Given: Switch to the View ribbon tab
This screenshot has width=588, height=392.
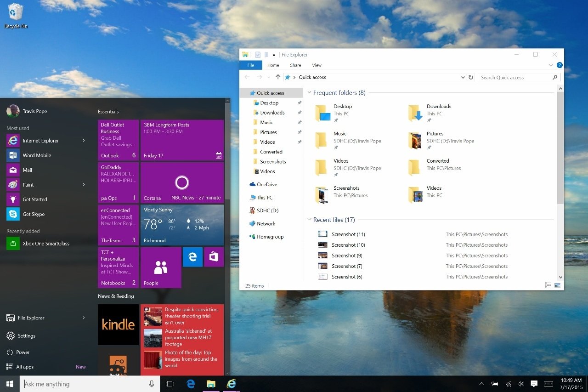Looking at the screenshot, I should [317, 65].
